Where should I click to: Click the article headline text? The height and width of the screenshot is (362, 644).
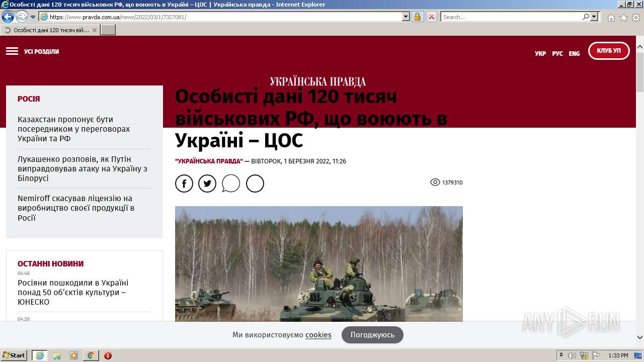pos(311,119)
